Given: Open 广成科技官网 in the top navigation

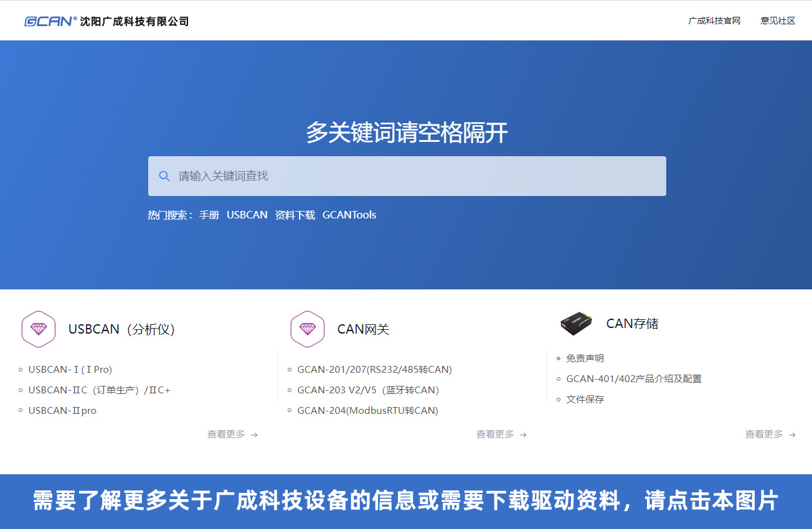Looking at the screenshot, I should (x=714, y=21).
